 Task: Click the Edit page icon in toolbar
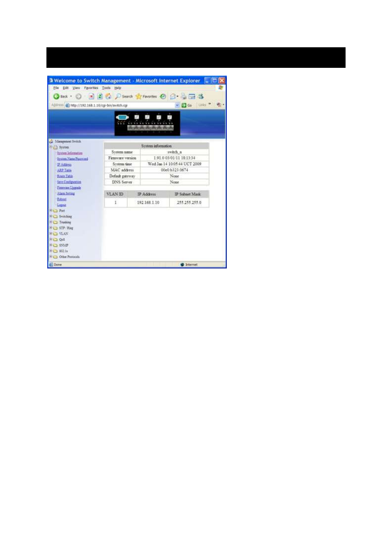click(x=192, y=97)
